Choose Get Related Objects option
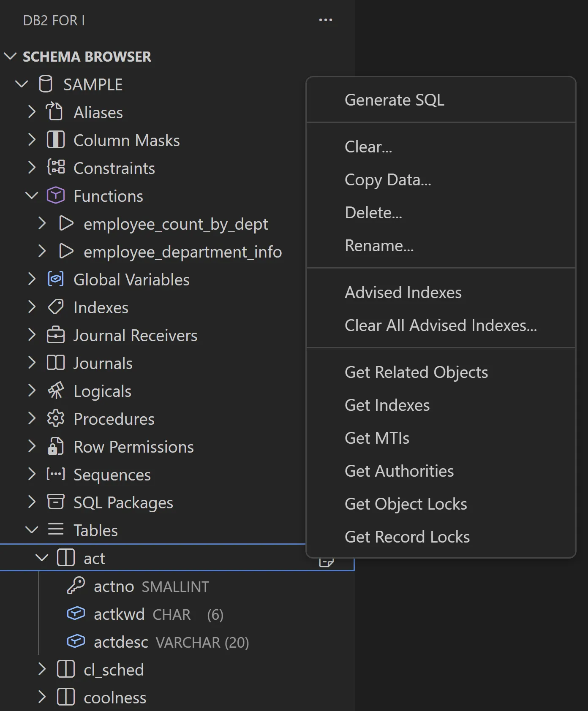 [x=416, y=372]
